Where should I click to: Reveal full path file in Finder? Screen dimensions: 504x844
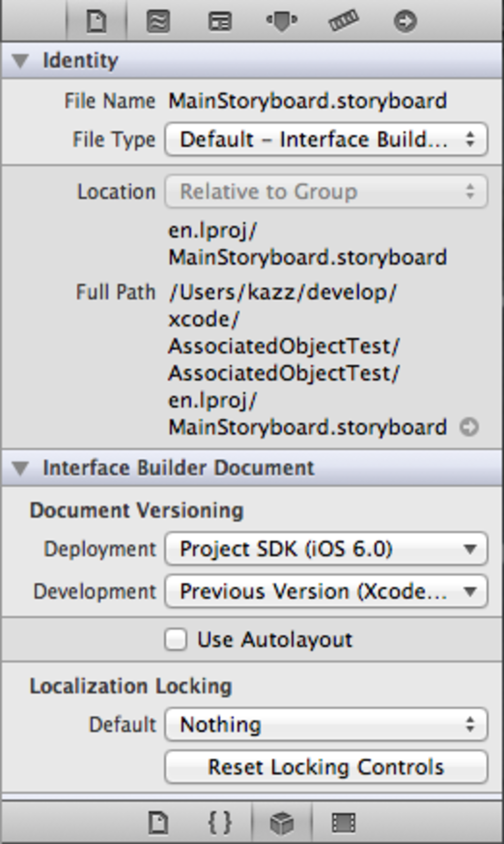point(469,428)
